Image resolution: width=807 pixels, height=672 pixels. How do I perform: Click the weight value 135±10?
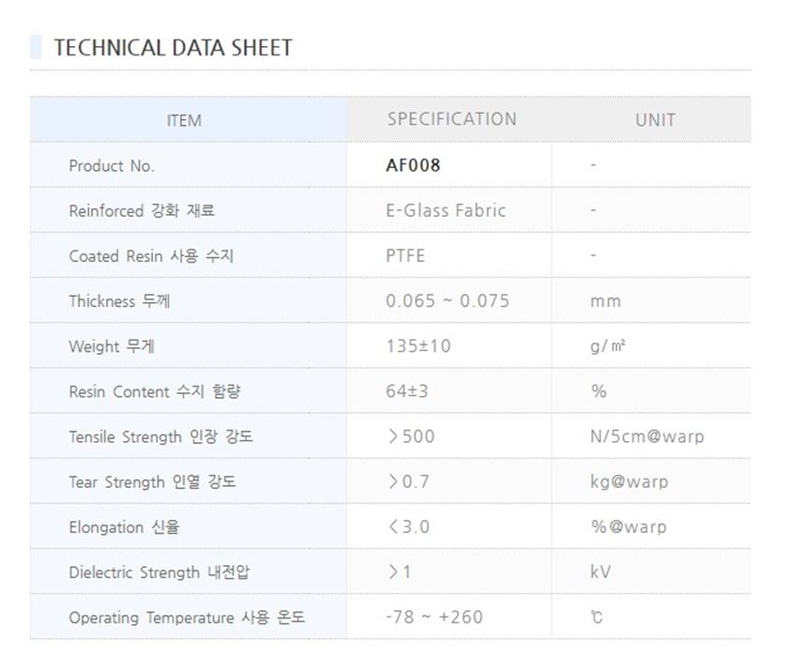pyautogui.click(x=419, y=346)
